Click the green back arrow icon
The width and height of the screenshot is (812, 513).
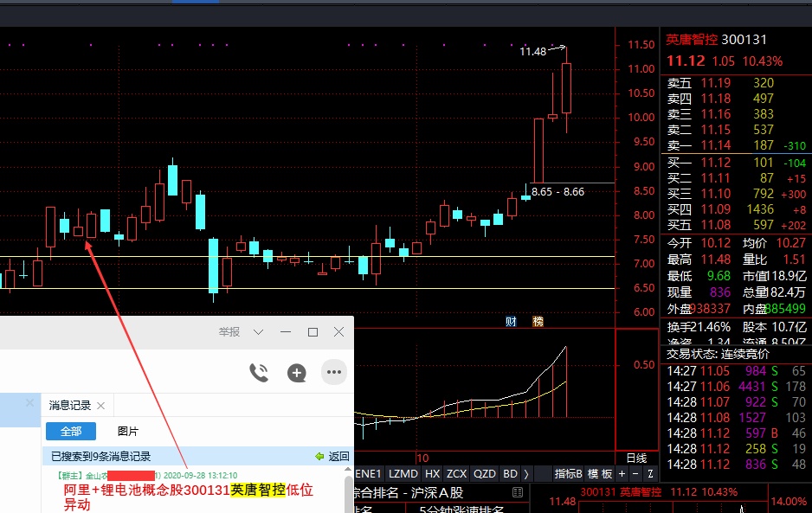[x=319, y=457]
